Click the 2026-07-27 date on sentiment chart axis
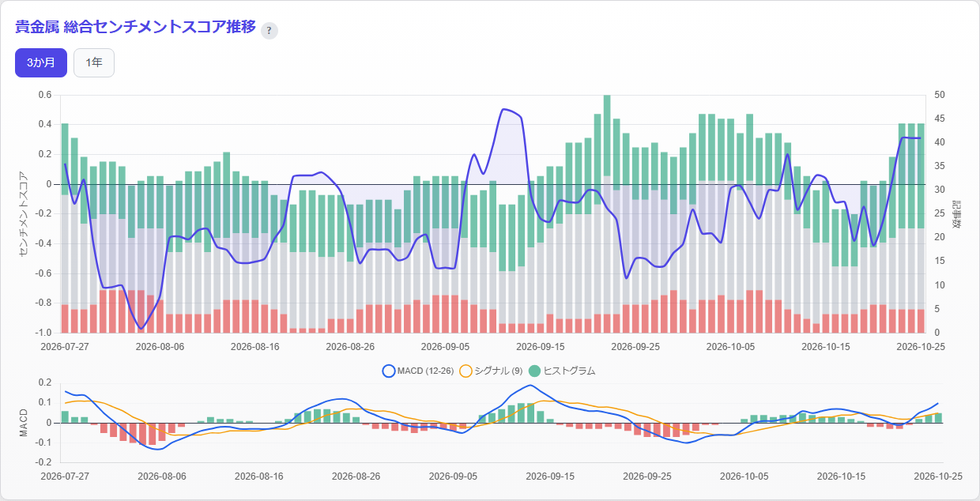Viewport: 980px width, 501px height. click(65, 346)
